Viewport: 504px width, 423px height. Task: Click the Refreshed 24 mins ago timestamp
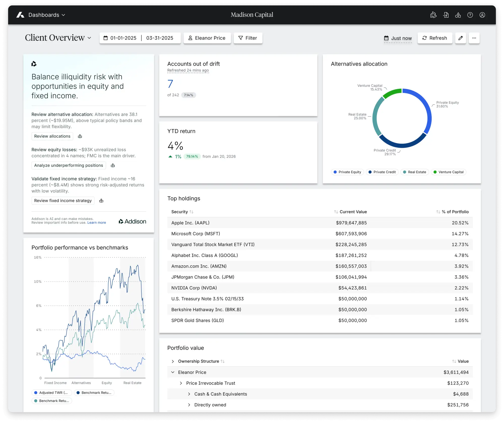pyautogui.click(x=188, y=70)
